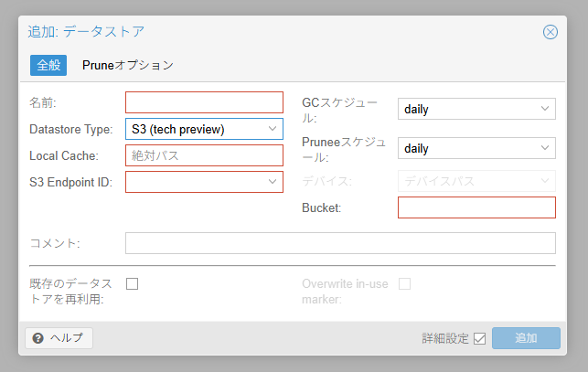Click the ヘルプ button

click(59, 338)
